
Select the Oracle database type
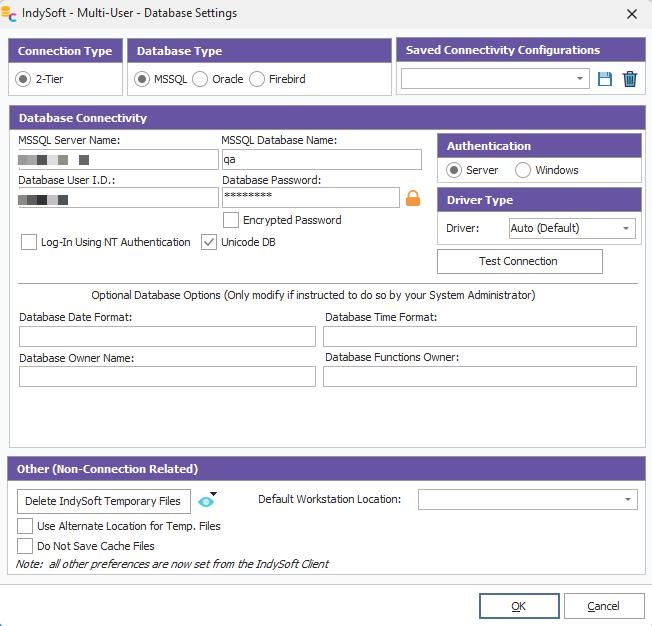pyautogui.click(x=200, y=79)
